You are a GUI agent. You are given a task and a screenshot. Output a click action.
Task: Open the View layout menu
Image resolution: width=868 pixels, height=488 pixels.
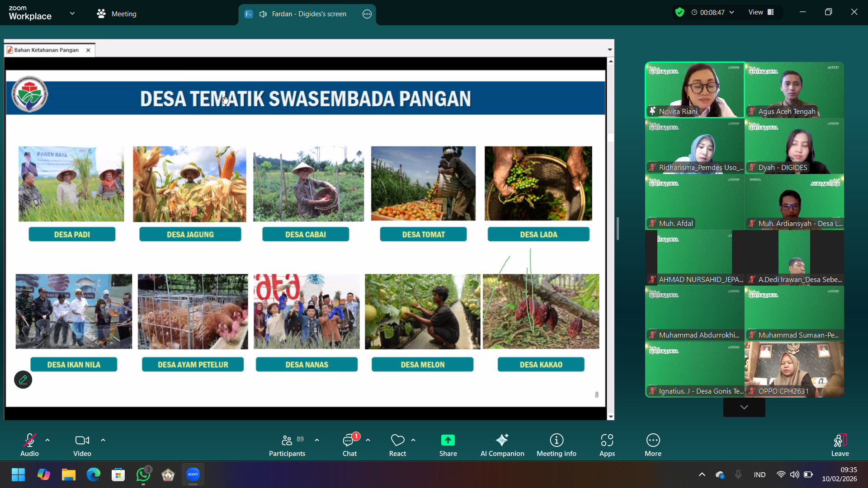(761, 12)
